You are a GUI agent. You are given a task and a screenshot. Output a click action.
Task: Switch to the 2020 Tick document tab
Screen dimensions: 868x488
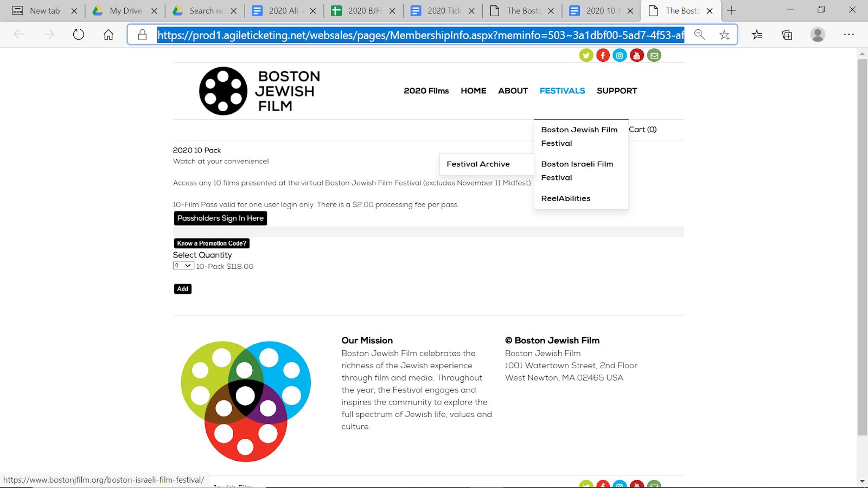click(443, 11)
